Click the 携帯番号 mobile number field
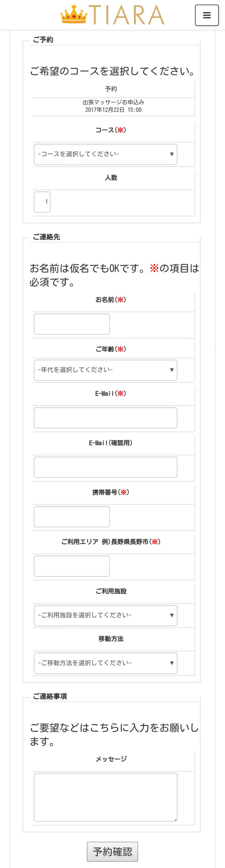 point(72,517)
